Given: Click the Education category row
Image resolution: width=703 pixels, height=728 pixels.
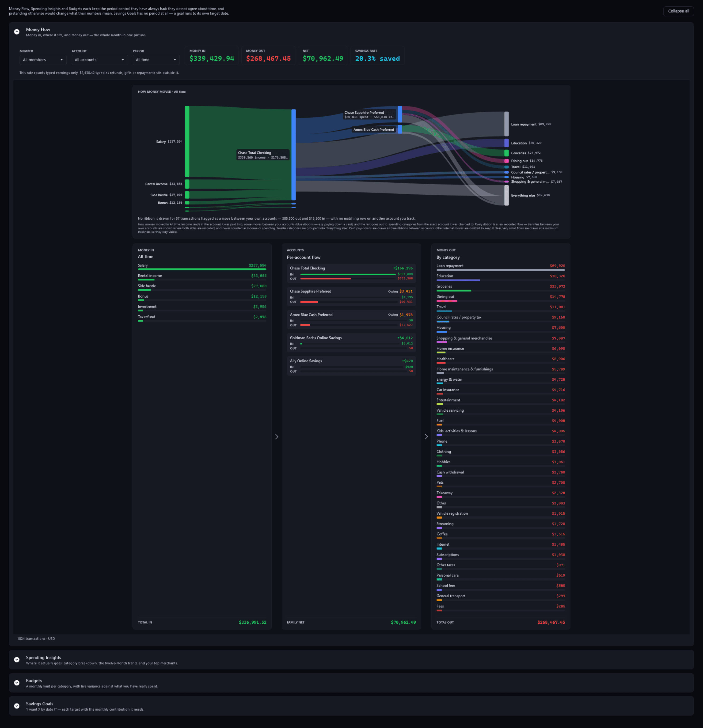Looking at the screenshot, I should click(x=501, y=277).
